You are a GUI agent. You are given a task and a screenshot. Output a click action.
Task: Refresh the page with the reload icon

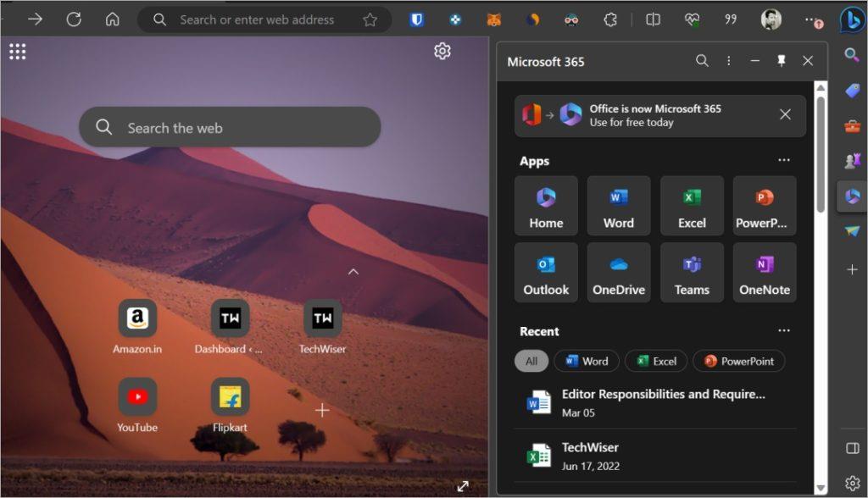click(74, 20)
